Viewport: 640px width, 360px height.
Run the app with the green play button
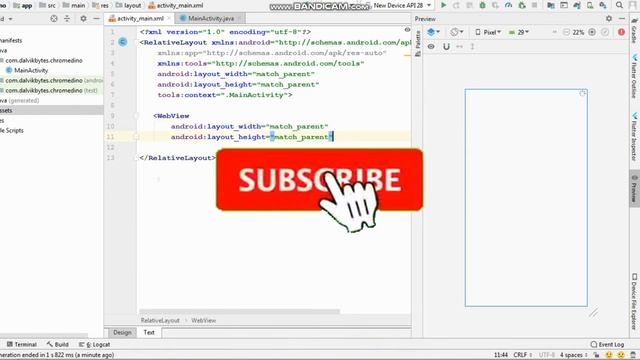(443, 5)
